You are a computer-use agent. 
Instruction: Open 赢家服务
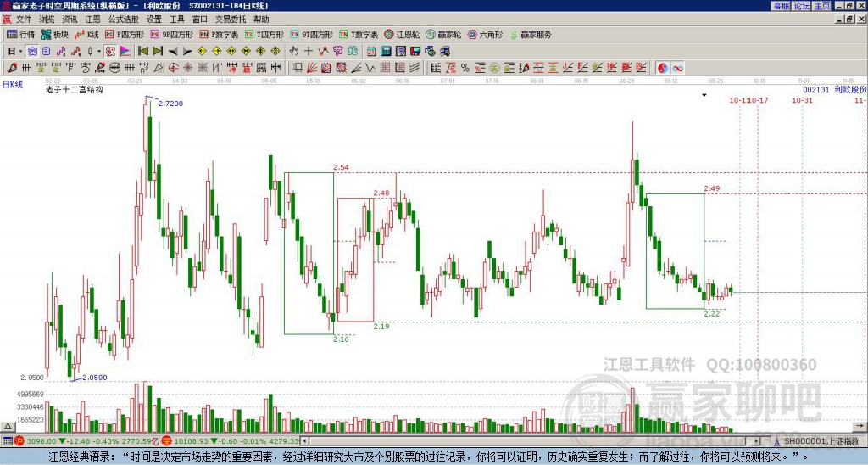[x=531, y=34]
